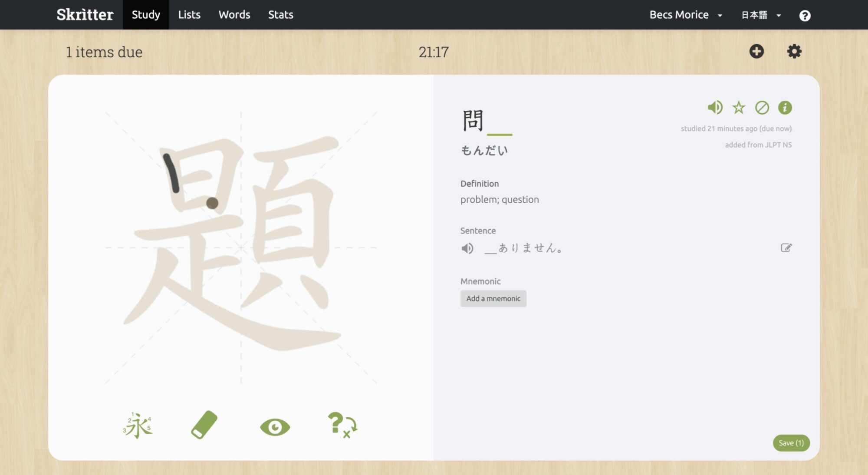Play the word pronunciation audio
Viewport: 868px width, 475px height.
click(715, 107)
